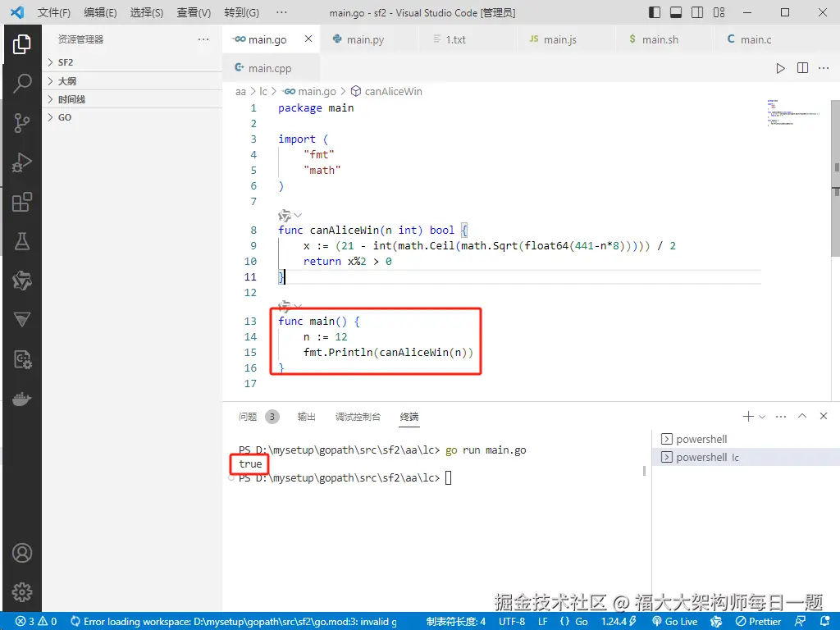The height and width of the screenshot is (630, 840).
Task: Change tab size 制表符长度: 4
Action: [x=456, y=622]
